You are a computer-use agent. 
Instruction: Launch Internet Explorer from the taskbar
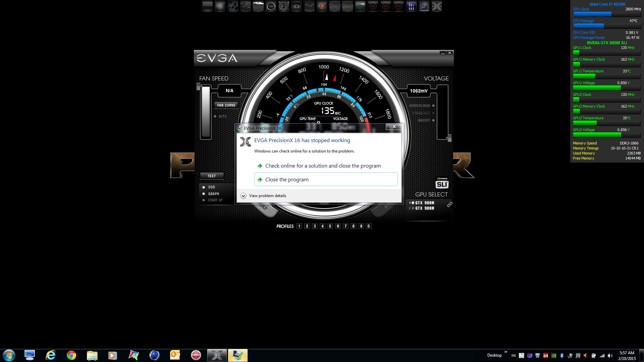pos(51,355)
